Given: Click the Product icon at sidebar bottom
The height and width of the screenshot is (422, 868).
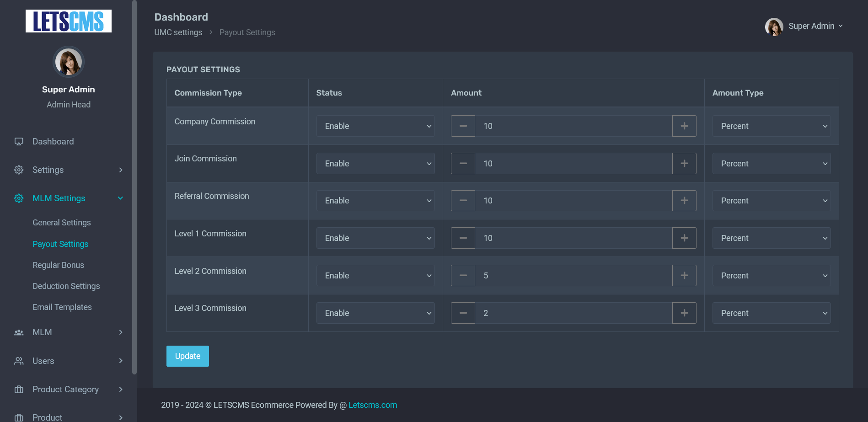Looking at the screenshot, I should [18, 417].
